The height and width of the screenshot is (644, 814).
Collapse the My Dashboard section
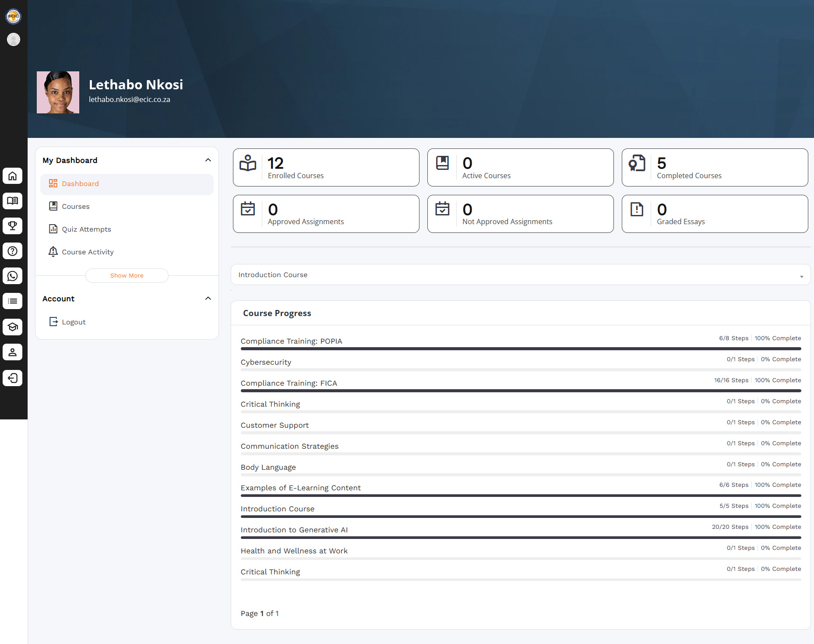pos(208,160)
